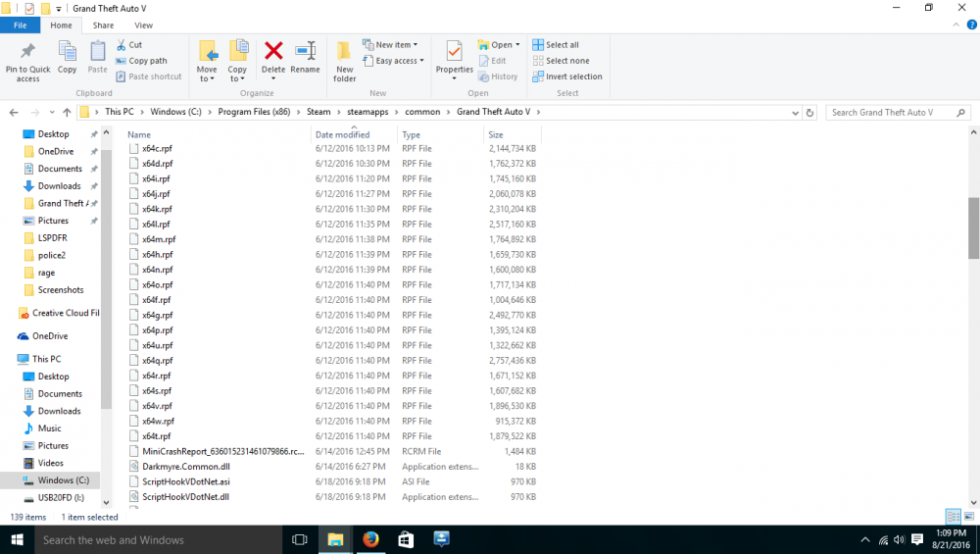Click the file list vertical scrollbar thumb
Viewport: 980px width, 554px height.
973,227
